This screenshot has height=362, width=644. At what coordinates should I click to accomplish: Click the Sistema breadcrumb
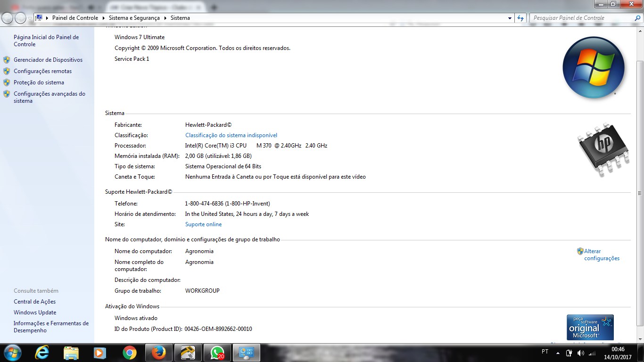(180, 18)
